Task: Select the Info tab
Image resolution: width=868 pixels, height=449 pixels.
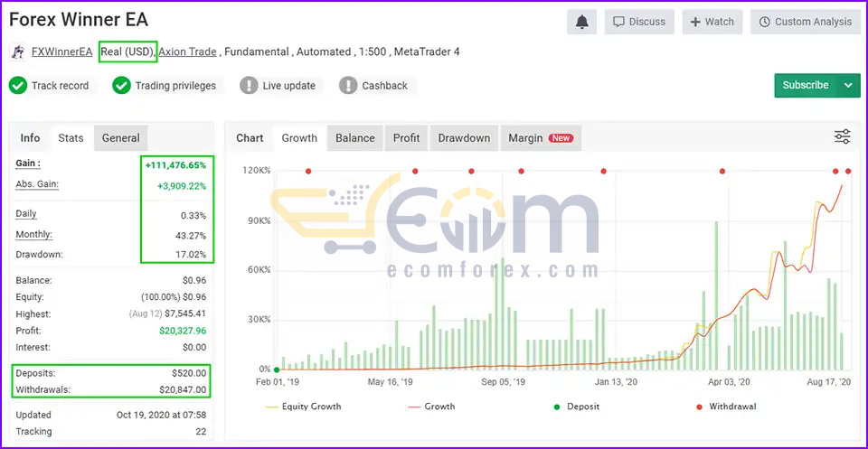Action: click(x=30, y=138)
